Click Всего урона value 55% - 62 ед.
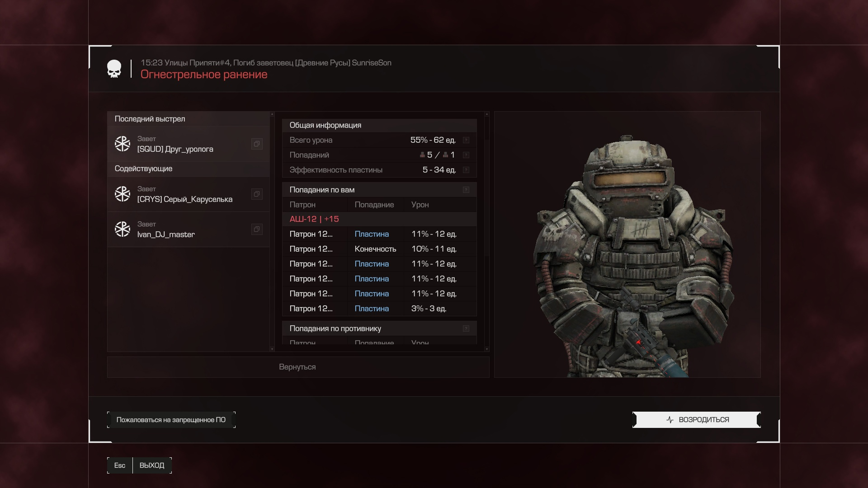This screenshot has width=868, height=488. [x=433, y=140]
